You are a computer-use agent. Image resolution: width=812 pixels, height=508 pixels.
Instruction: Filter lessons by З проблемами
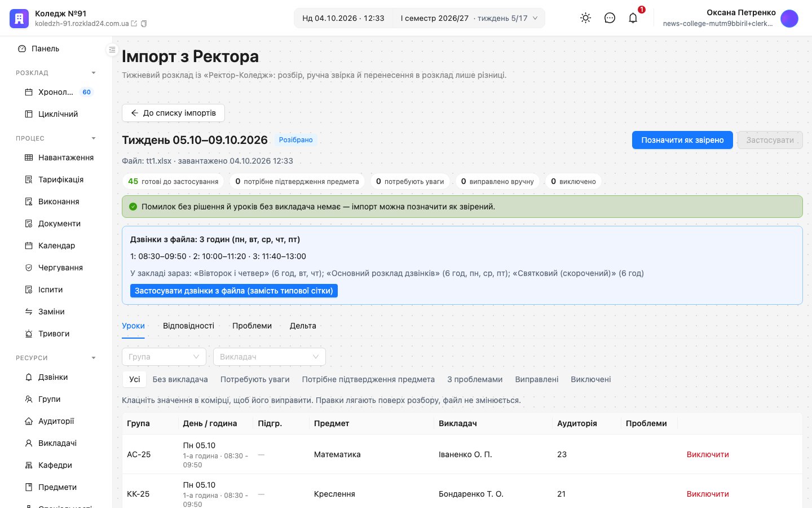point(475,379)
